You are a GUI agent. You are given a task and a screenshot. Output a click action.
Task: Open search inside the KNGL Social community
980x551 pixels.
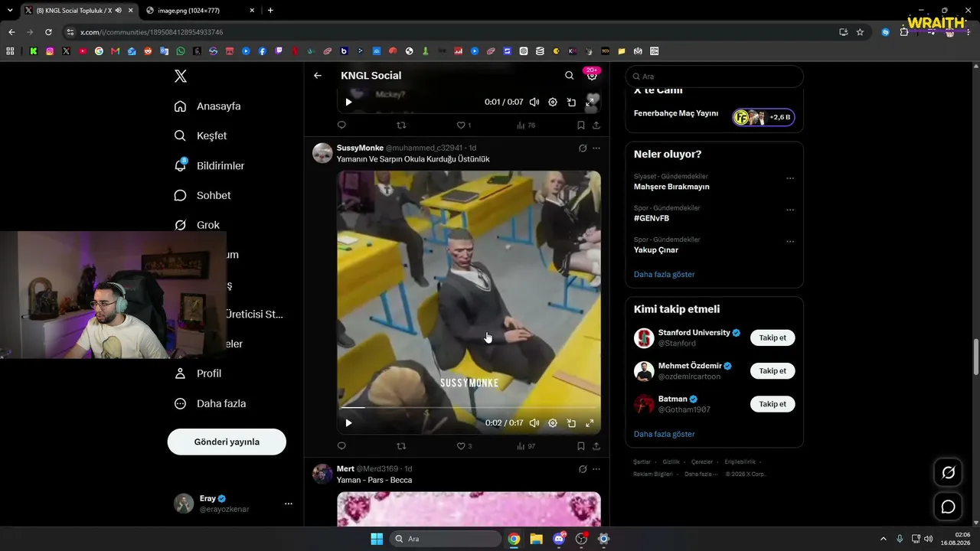pos(569,76)
